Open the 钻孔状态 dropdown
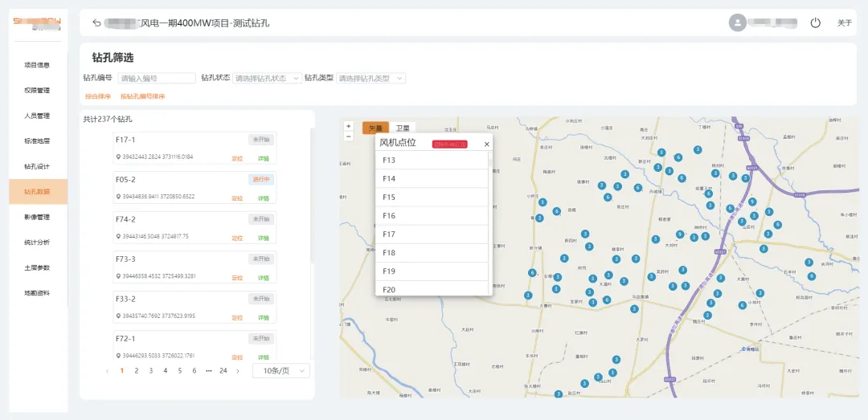This screenshot has width=868, height=420. point(268,78)
